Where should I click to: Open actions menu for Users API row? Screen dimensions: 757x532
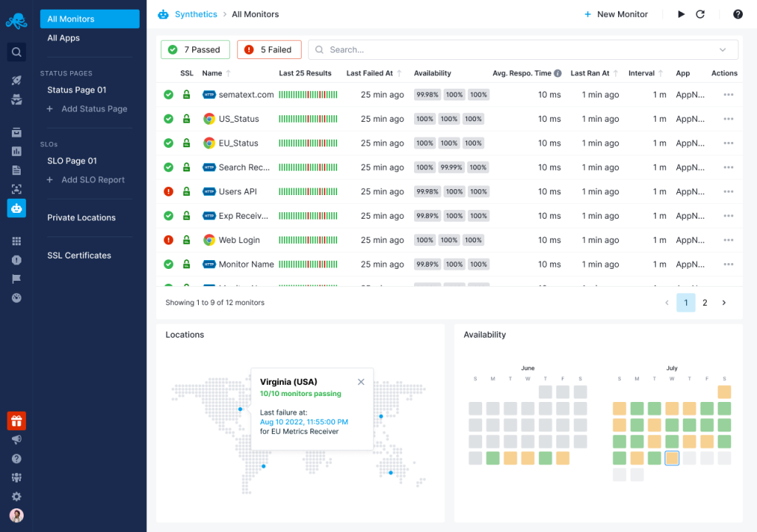(728, 191)
